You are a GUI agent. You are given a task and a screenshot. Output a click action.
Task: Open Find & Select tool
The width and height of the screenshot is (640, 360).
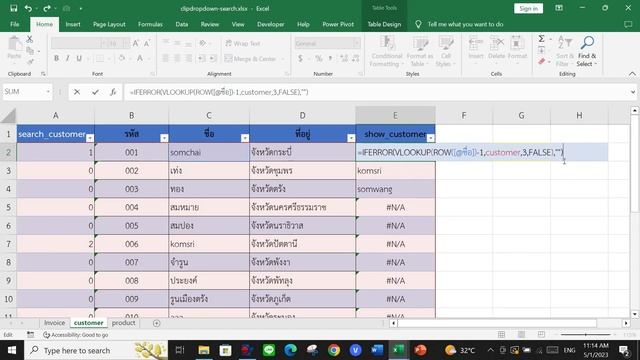click(x=587, y=51)
